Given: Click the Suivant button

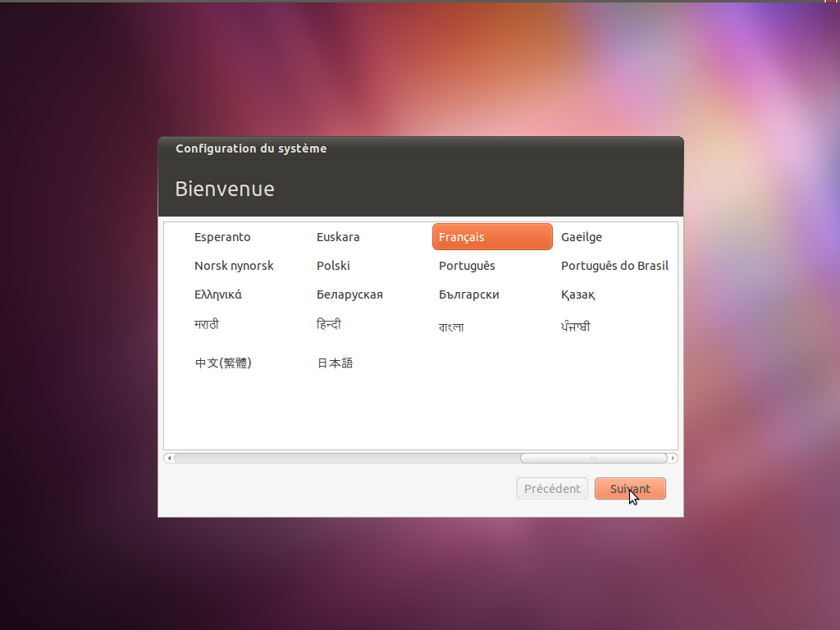Looking at the screenshot, I should [x=630, y=489].
